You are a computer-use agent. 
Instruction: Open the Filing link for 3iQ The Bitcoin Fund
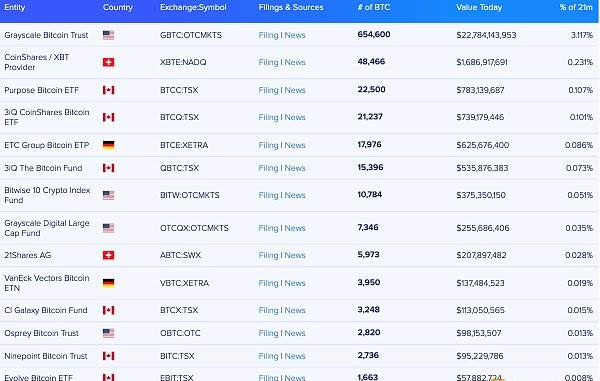tap(268, 168)
